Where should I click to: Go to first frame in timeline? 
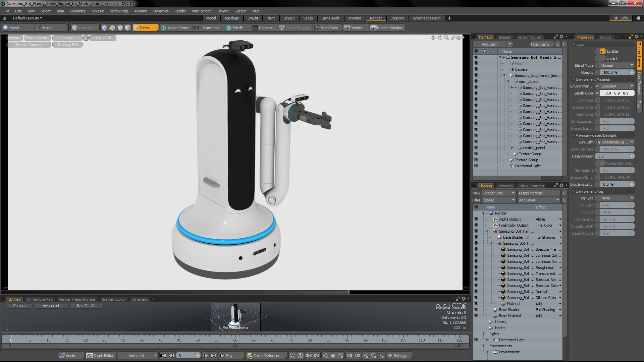click(163, 356)
